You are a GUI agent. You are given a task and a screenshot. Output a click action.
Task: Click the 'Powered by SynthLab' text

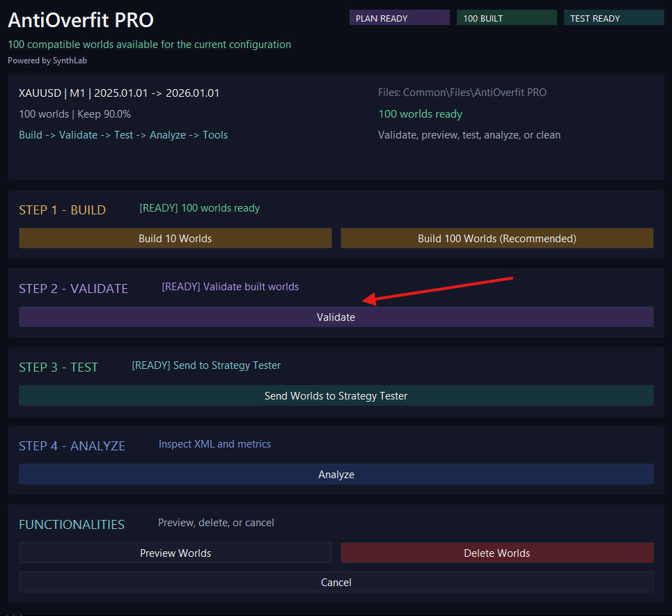pos(47,61)
